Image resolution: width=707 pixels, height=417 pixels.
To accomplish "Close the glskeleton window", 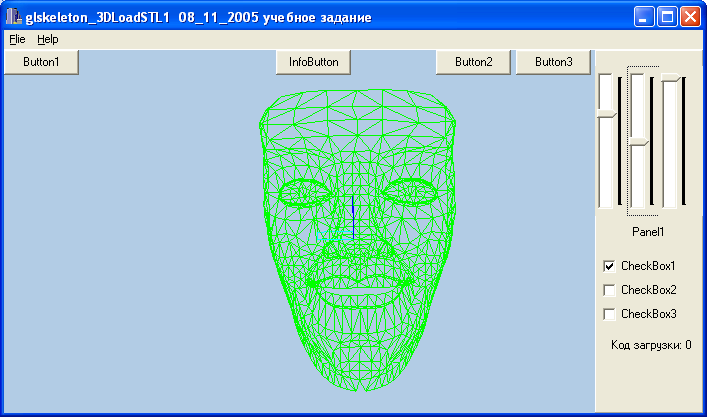I will pyautogui.click(x=690, y=17).
